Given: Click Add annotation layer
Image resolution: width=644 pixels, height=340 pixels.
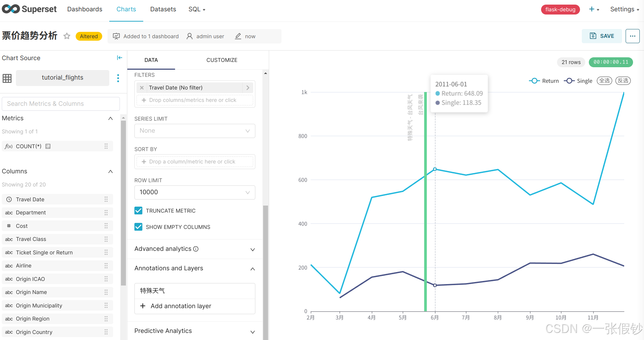Looking at the screenshot, I should point(181,306).
